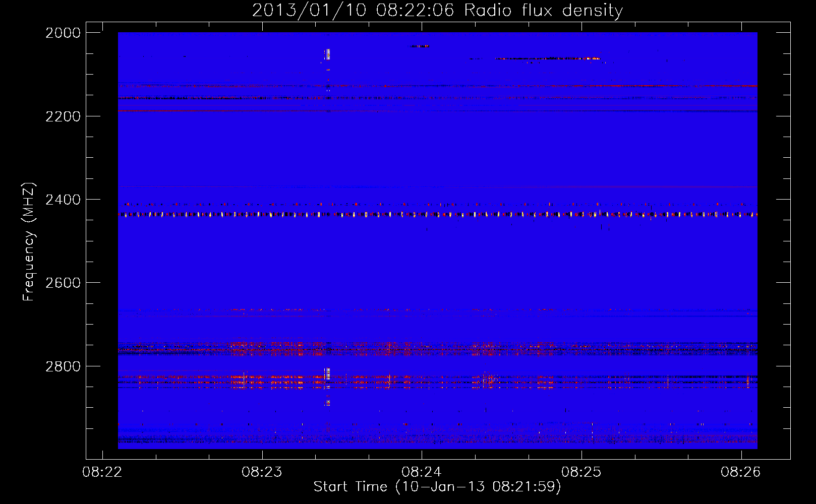Click the 2600 frequency tick label
The image size is (816, 504).
point(63,283)
